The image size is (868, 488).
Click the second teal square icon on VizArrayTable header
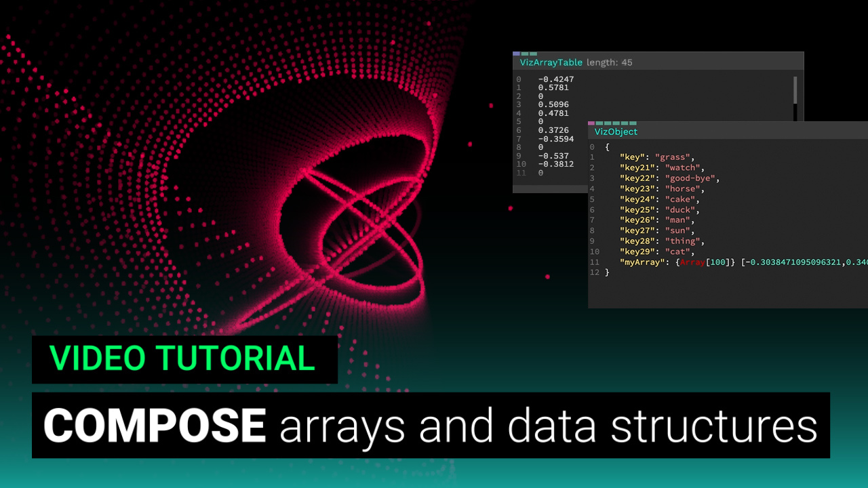[533, 54]
